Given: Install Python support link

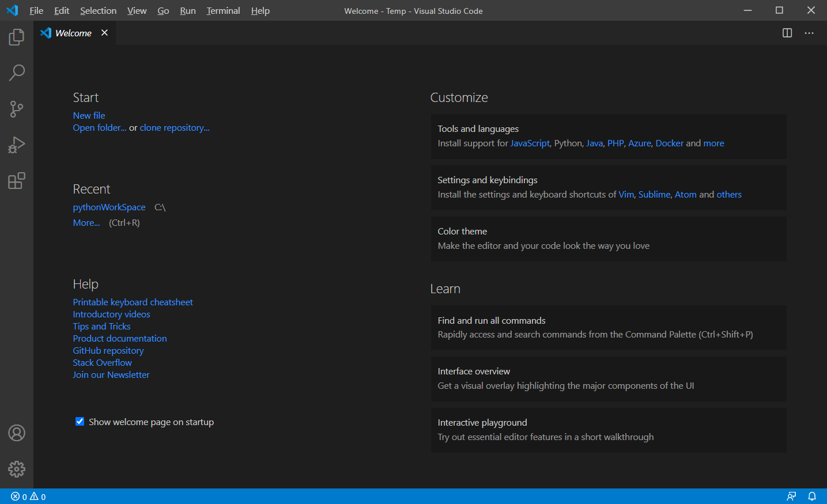Looking at the screenshot, I should click(568, 143).
